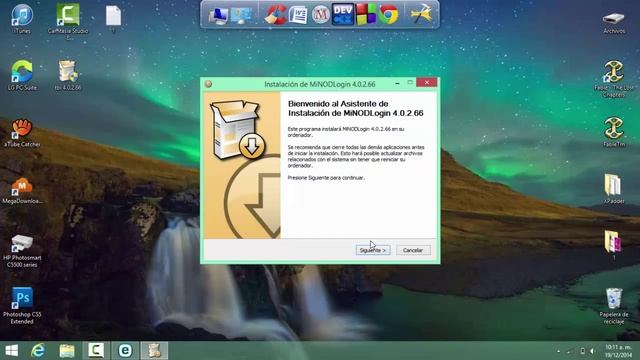
Task: Open the round red M icon in the dock
Action: [x=321, y=16]
